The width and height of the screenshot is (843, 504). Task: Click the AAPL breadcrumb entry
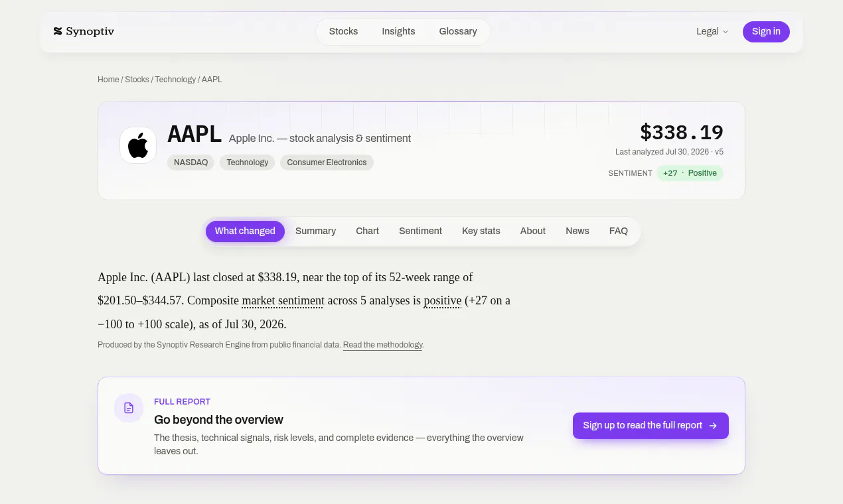coord(212,80)
